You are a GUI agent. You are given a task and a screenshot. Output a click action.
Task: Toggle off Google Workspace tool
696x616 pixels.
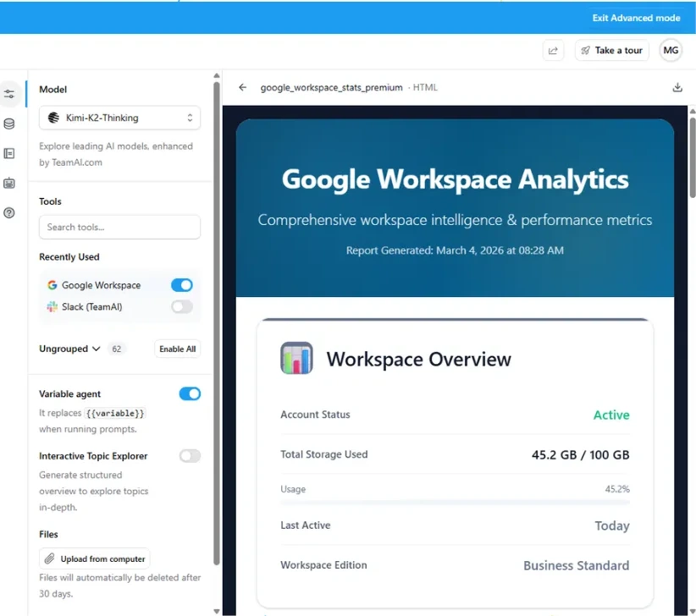point(182,285)
